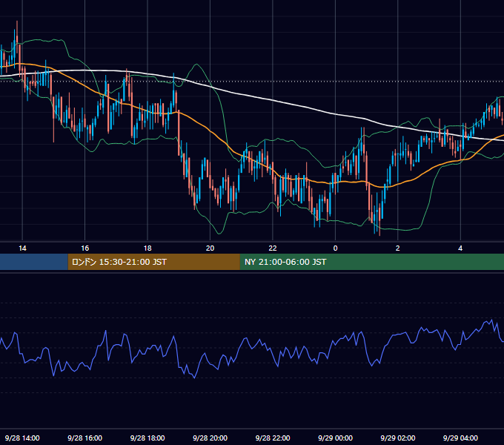Select the "9/28 18:00" date label
The height and width of the screenshot is (445, 504).
click(147, 438)
